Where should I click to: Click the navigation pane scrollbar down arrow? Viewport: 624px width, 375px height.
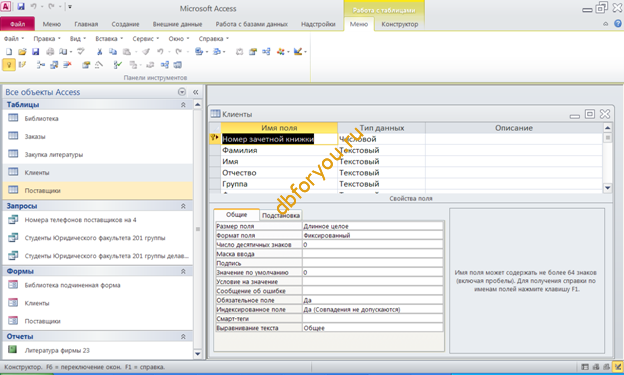(198, 353)
